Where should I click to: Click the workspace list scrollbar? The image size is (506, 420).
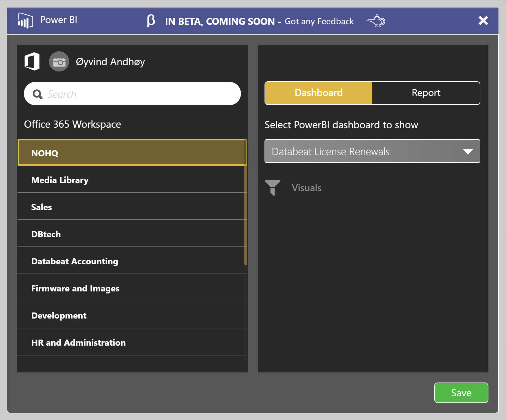coord(246,203)
